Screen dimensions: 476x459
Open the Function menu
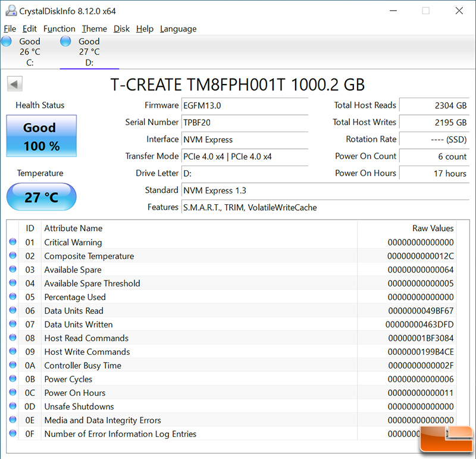59,29
